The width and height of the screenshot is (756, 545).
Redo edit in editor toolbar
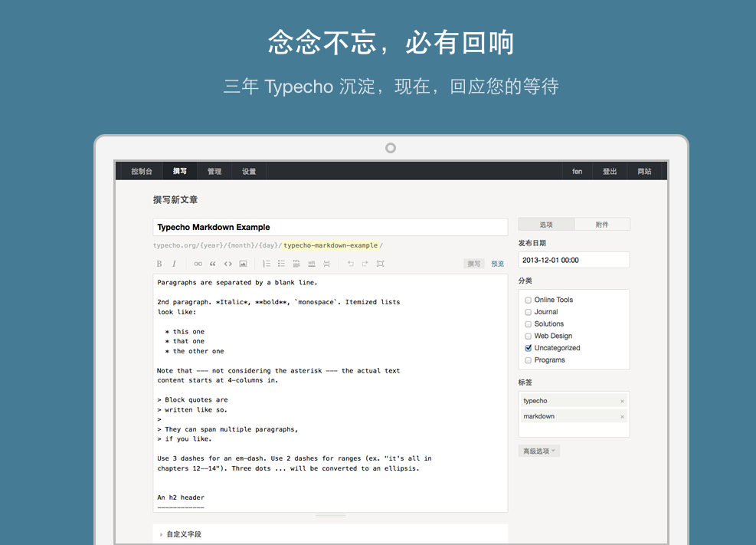[x=365, y=264]
